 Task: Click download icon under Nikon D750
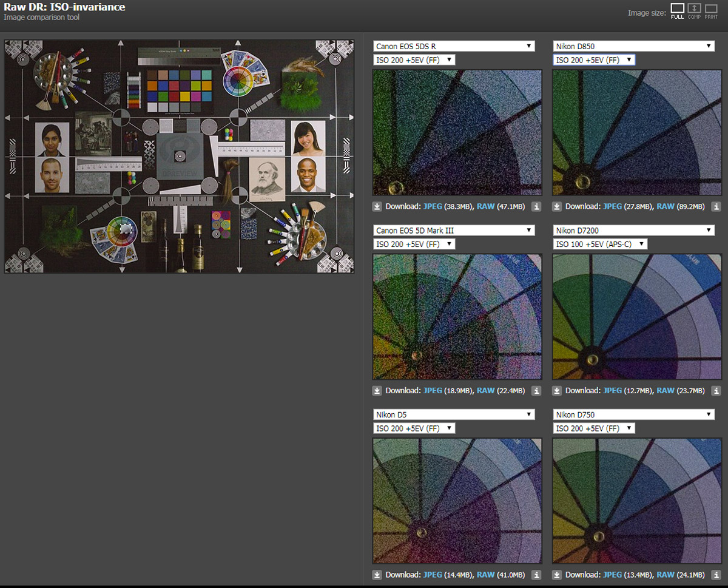click(557, 575)
